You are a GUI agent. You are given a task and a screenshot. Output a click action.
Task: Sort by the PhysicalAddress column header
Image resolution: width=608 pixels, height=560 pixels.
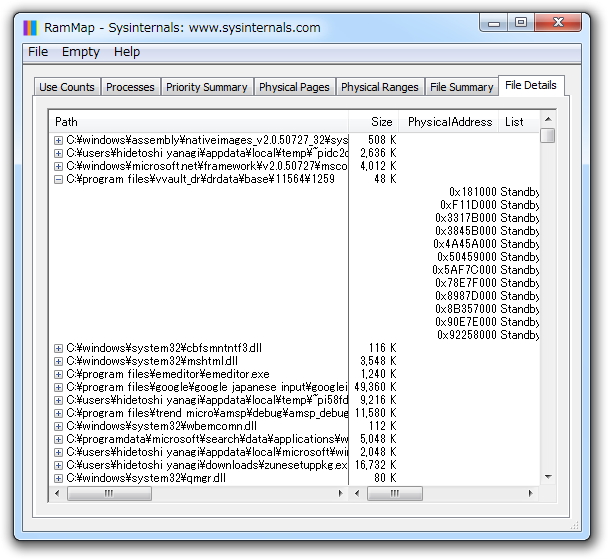pos(449,122)
